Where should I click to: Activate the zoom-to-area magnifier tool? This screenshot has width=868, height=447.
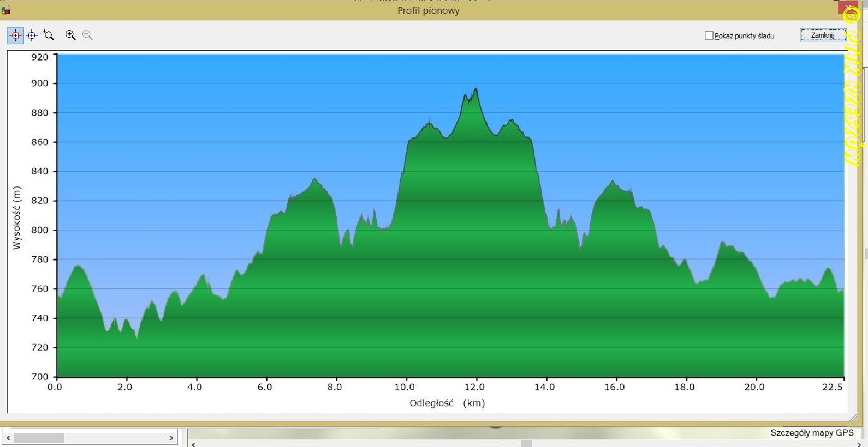click(x=49, y=36)
